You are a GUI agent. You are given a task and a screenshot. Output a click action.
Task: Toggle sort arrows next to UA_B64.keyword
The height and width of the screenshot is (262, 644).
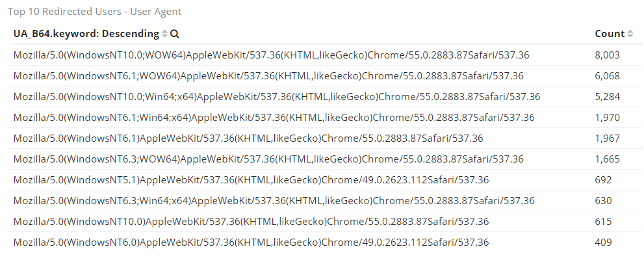coord(164,34)
